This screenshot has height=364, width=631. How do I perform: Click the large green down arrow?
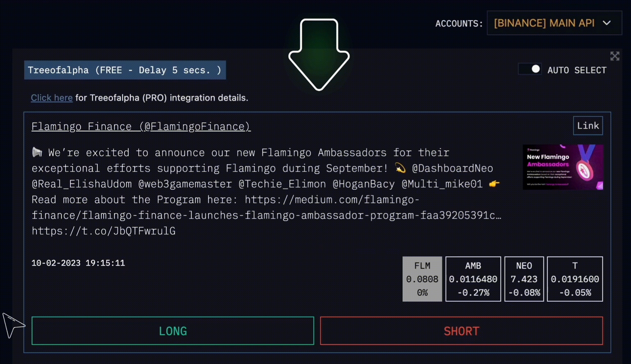tap(319, 55)
